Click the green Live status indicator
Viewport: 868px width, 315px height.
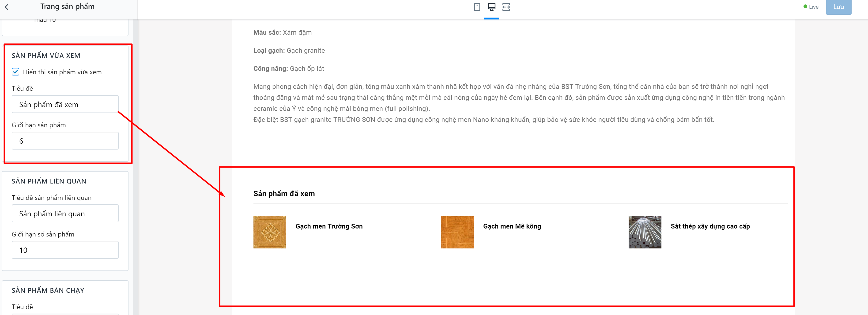[811, 7]
